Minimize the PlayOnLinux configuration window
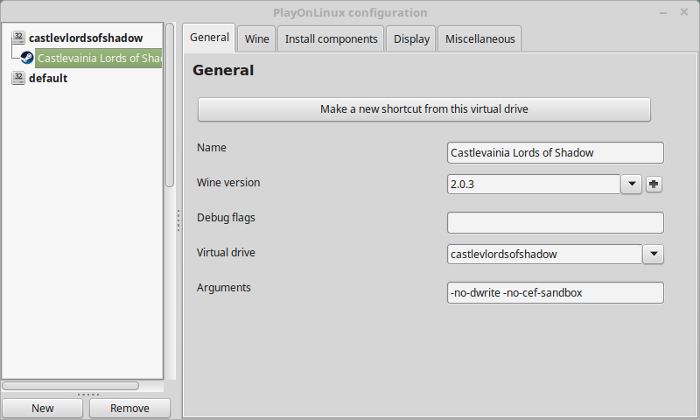The width and height of the screenshot is (700, 420). coord(663,12)
